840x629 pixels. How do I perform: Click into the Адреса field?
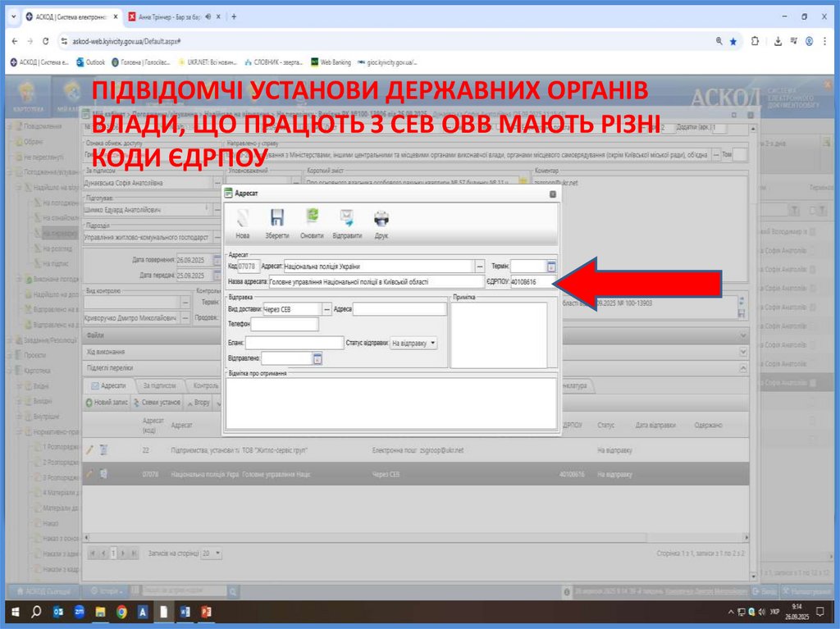399,309
